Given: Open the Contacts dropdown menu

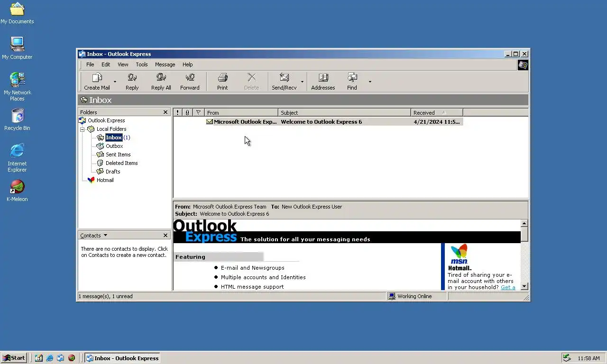Looking at the screenshot, I should click(94, 235).
